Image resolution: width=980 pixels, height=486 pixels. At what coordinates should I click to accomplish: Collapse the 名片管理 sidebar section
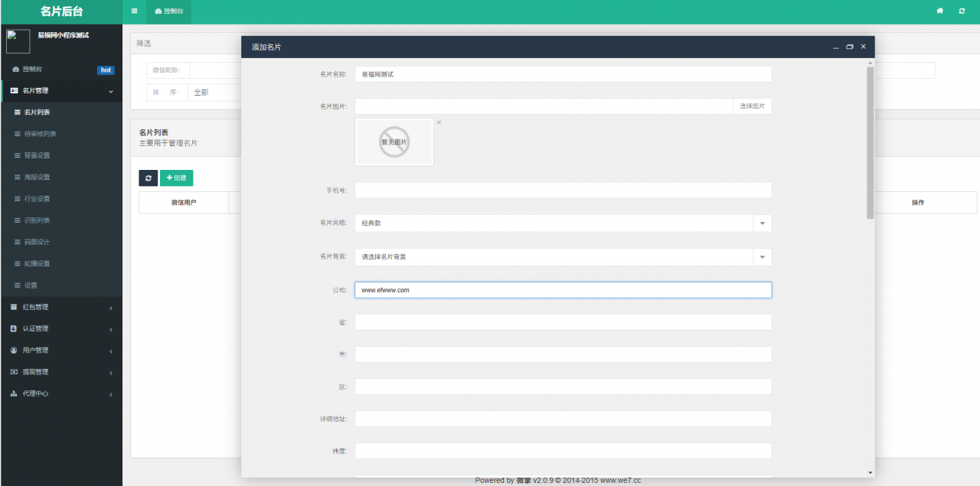pyautogui.click(x=61, y=91)
